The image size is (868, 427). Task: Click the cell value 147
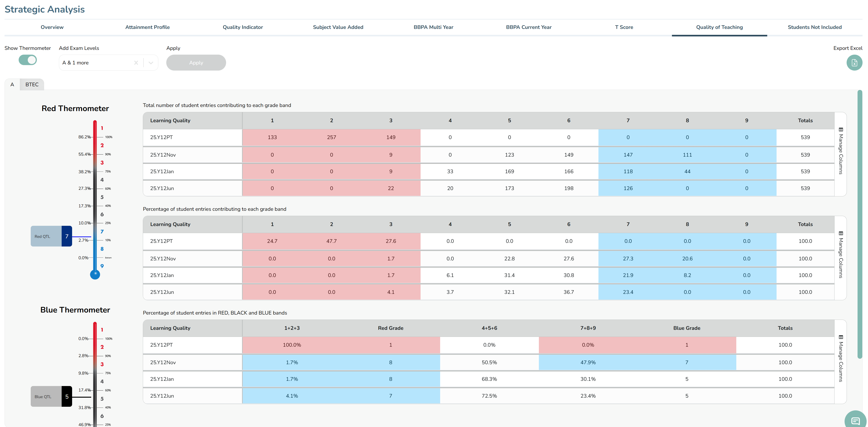coord(628,155)
